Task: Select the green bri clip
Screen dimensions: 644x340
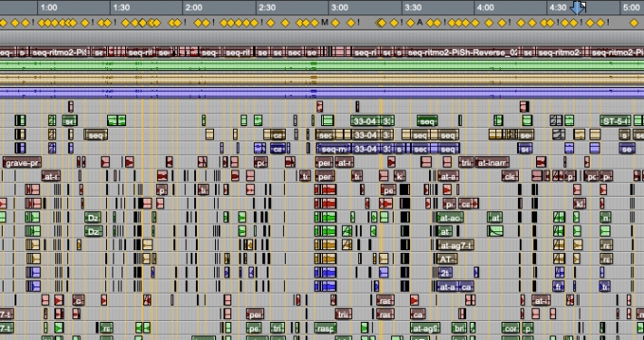Action: [459, 328]
